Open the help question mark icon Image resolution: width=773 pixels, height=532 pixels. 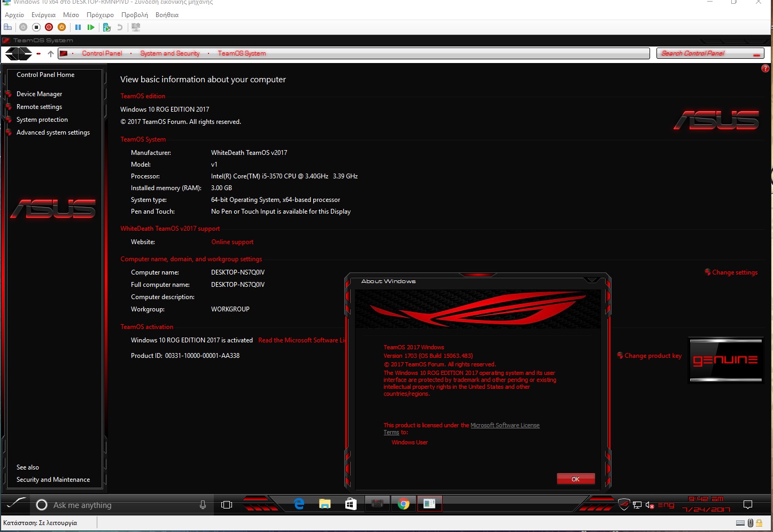[765, 68]
